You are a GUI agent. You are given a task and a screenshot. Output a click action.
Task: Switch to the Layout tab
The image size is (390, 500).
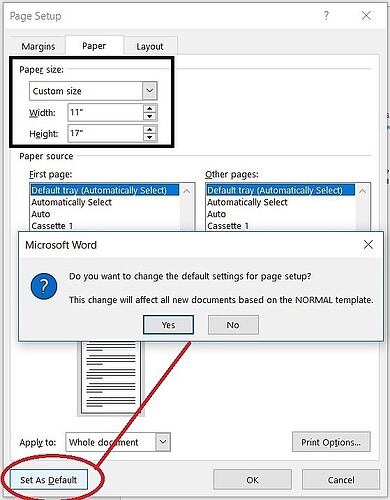click(150, 46)
